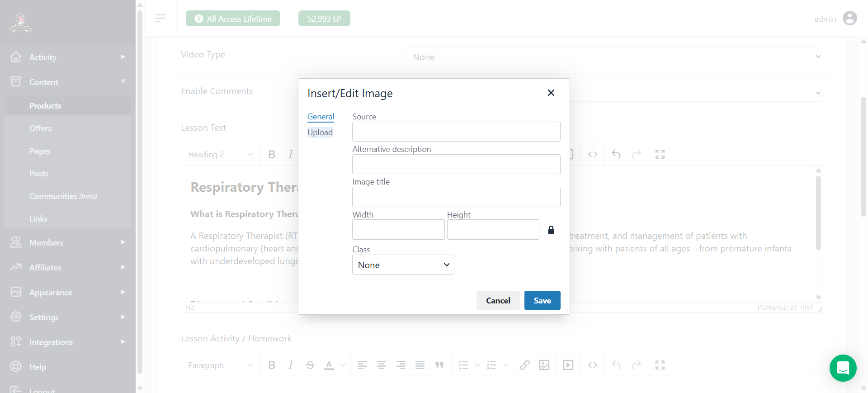Image resolution: width=868 pixels, height=393 pixels.
Task: Click the insert image icon in Homework toolbar
Action: click(x=544, y=365)
